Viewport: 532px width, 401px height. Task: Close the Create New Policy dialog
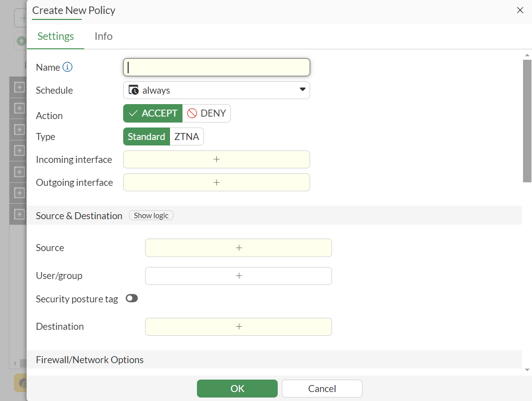click(x=520, y=10)
